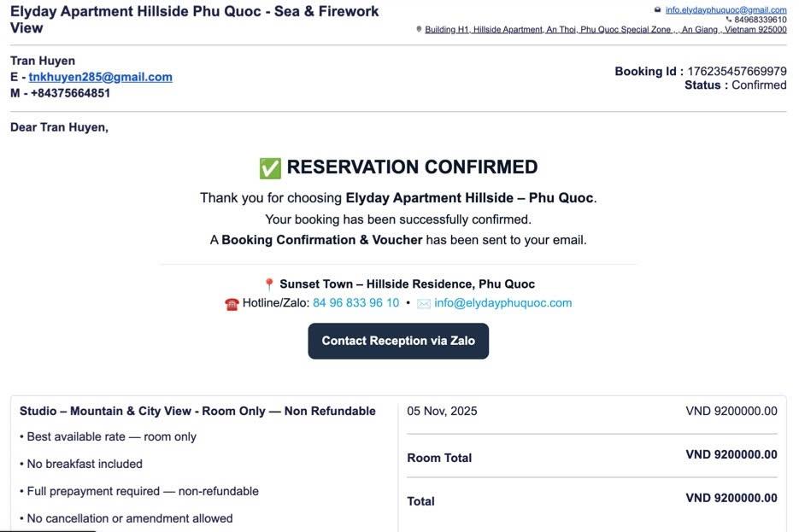Click the 05 Nov, 2025 date entry
Screen dimensions: 799x532
tap(442, 411)
